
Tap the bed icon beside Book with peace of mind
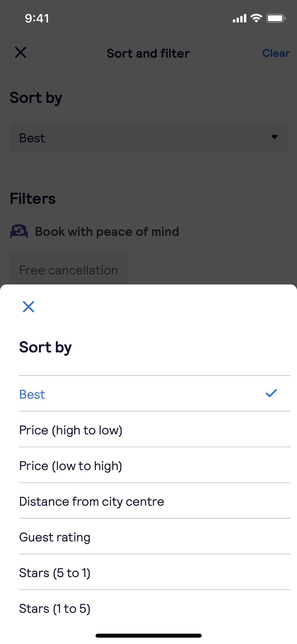coord(19,231)
